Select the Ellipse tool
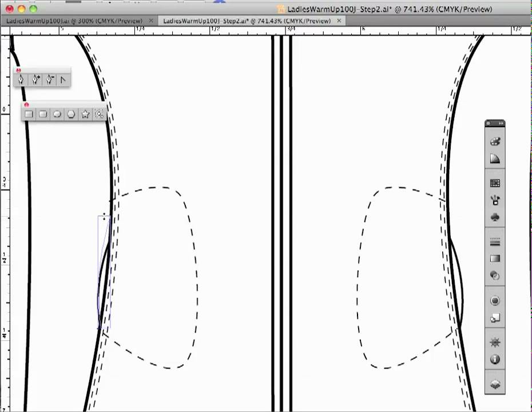532x412 pixels. click(x=57, y=114)
